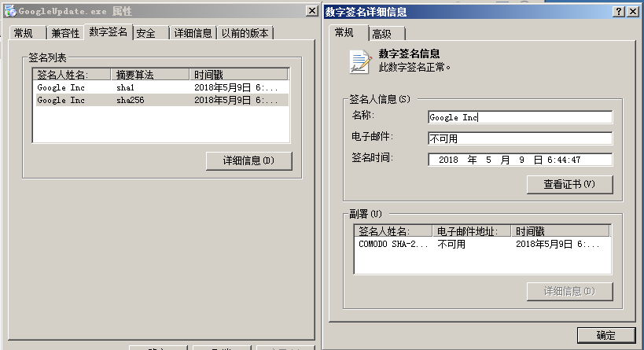Confirm with the 确定 button

[x=606, y=335]
